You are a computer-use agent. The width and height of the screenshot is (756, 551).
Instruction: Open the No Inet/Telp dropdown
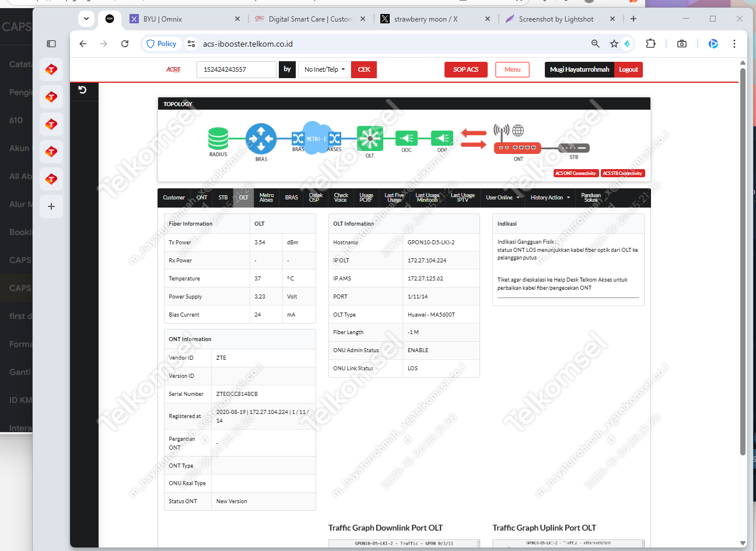(324, 69)
